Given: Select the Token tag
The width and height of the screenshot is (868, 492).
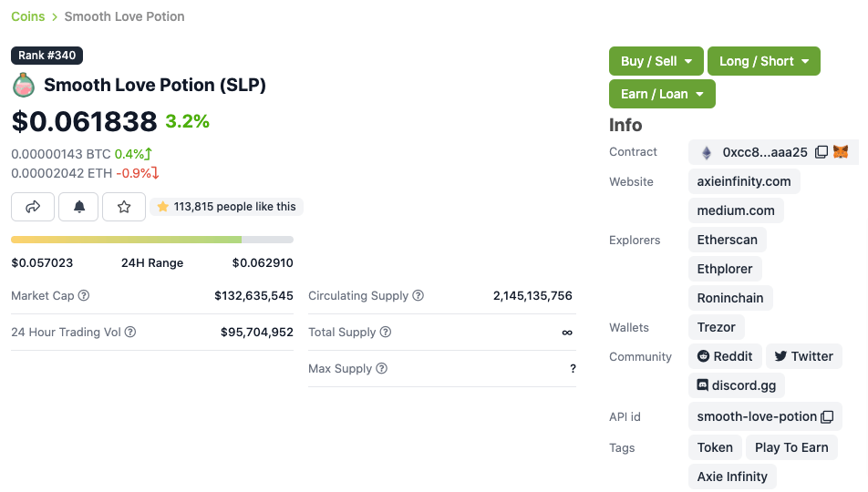Looking at the screenshot, I should [x=715, y=447].
